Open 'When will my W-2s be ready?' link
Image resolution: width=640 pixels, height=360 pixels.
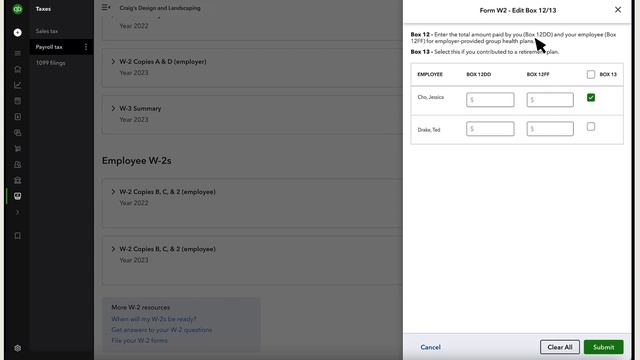coord(153,319)
